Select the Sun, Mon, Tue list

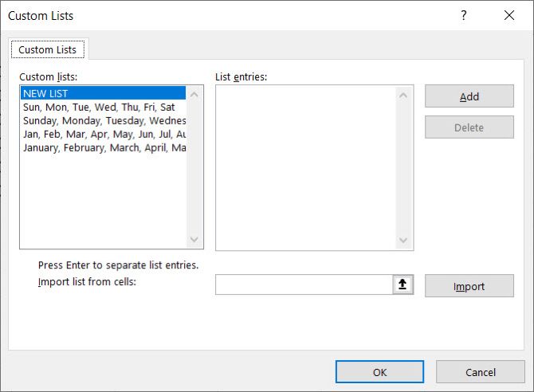(103, 107)
